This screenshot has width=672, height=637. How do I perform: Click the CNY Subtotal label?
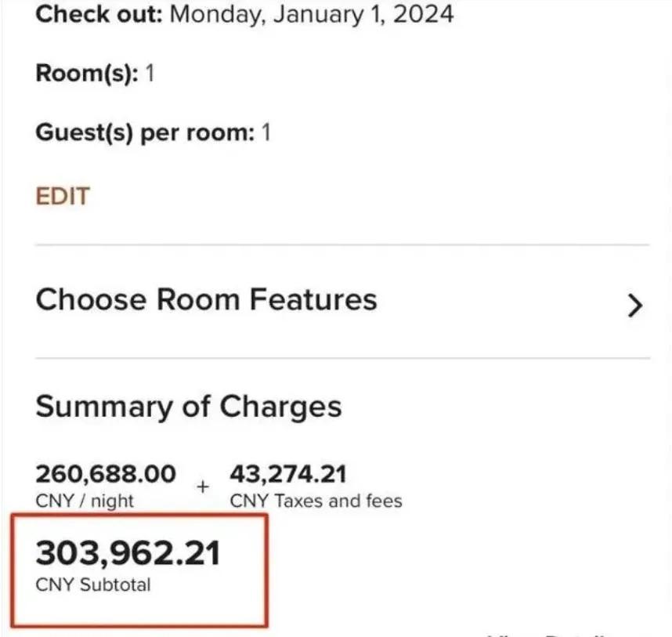[92, 585]
